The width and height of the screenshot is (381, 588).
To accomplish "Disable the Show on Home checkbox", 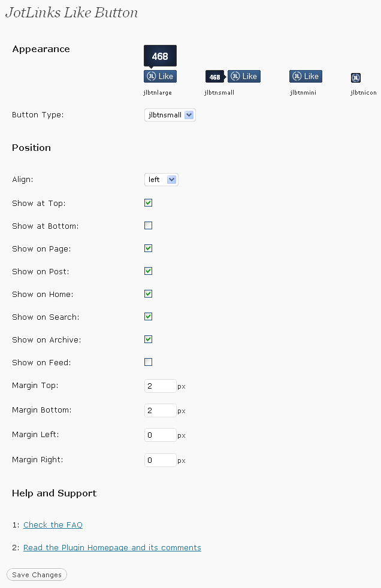I will click(x=148, y=293).
